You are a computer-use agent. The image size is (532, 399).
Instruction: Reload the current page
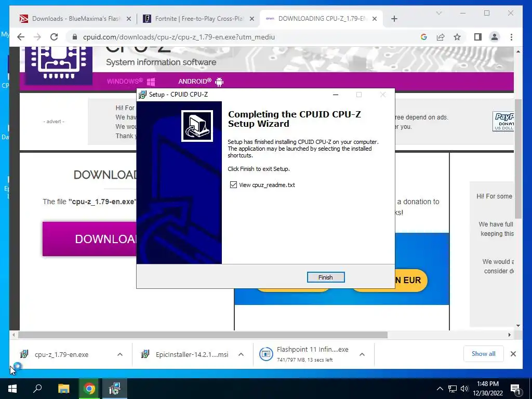point(54,37)
